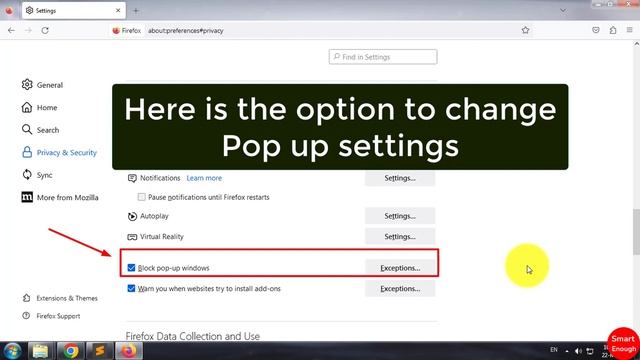Open the Sync settings category
640x360 pixels.
point(37,175)
